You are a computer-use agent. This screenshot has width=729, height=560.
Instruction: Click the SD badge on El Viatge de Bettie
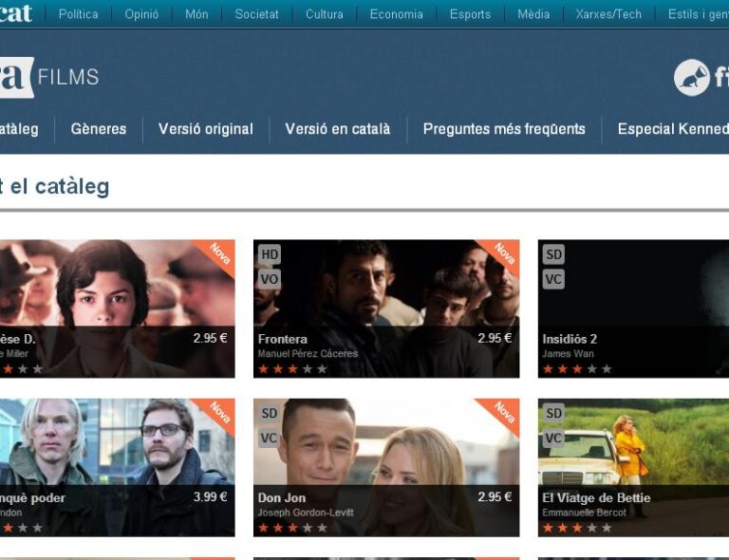tap(553, 413)
